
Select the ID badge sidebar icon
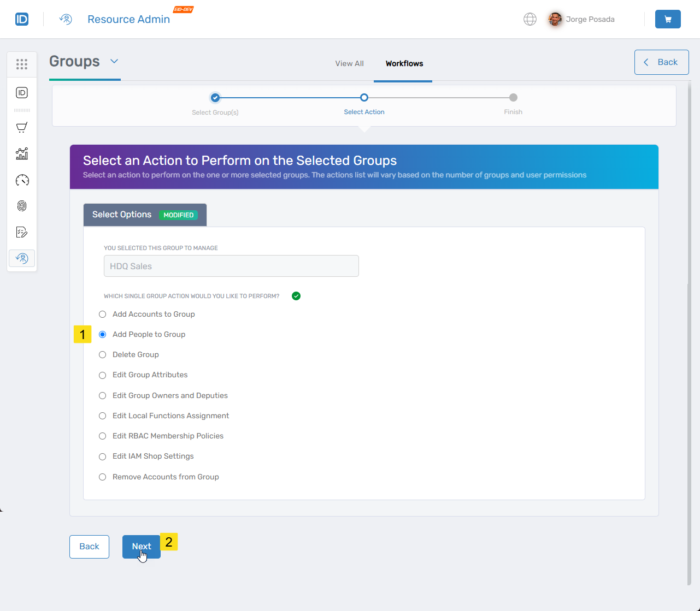coord(22,93)
